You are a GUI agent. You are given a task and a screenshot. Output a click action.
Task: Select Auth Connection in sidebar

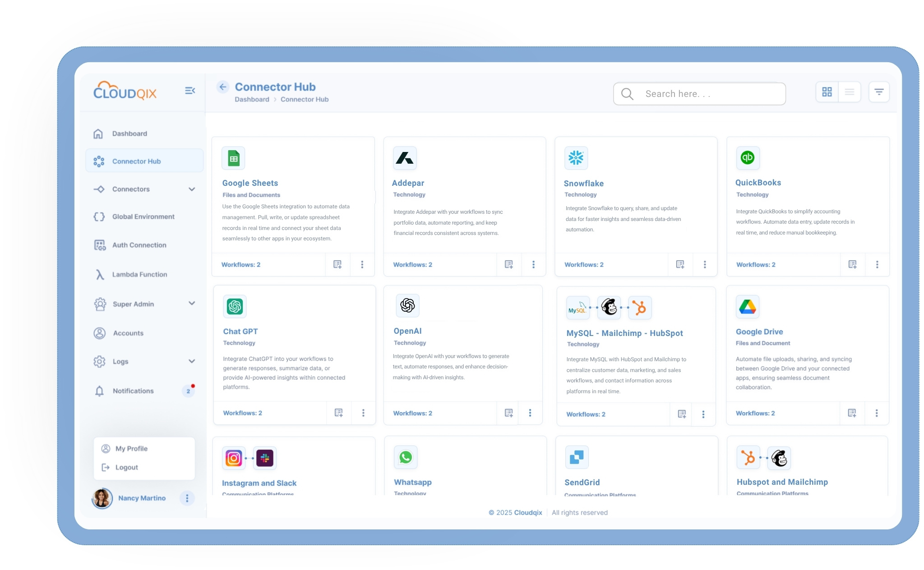(x=139, y=245)
